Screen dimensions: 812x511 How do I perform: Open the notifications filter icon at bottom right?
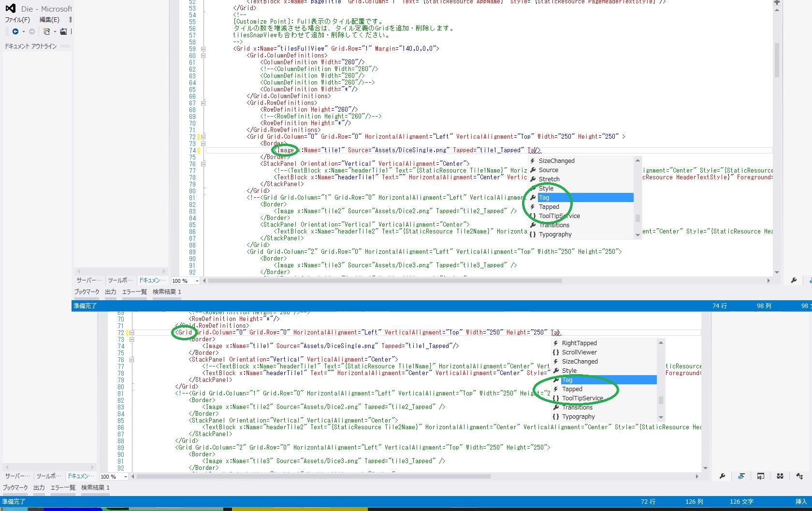(x=741, y=476)
